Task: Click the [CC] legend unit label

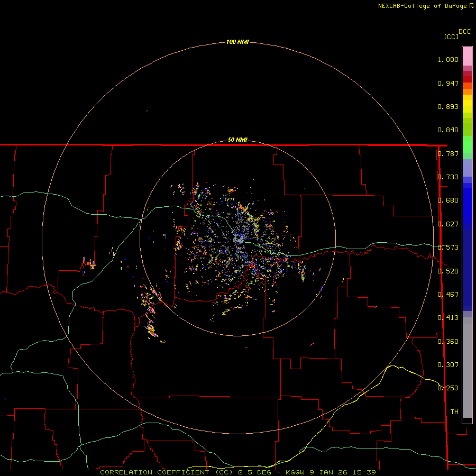Action: click(452, 36)
